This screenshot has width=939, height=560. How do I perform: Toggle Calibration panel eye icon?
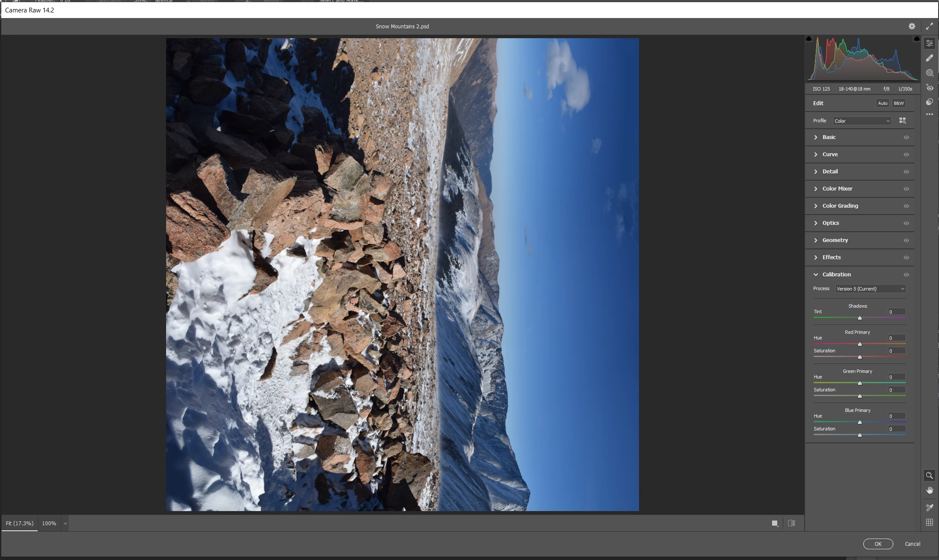click(x=906, y=275)
